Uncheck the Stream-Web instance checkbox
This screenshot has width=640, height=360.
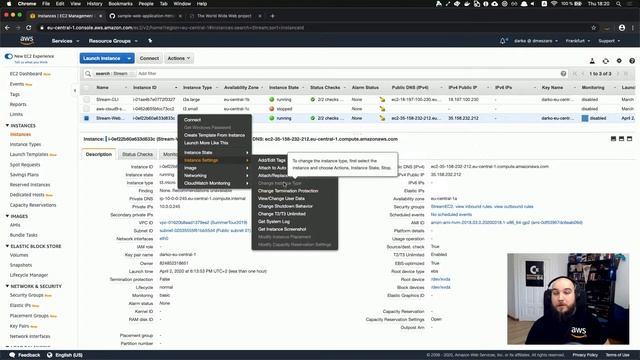[x=86, y=118]
